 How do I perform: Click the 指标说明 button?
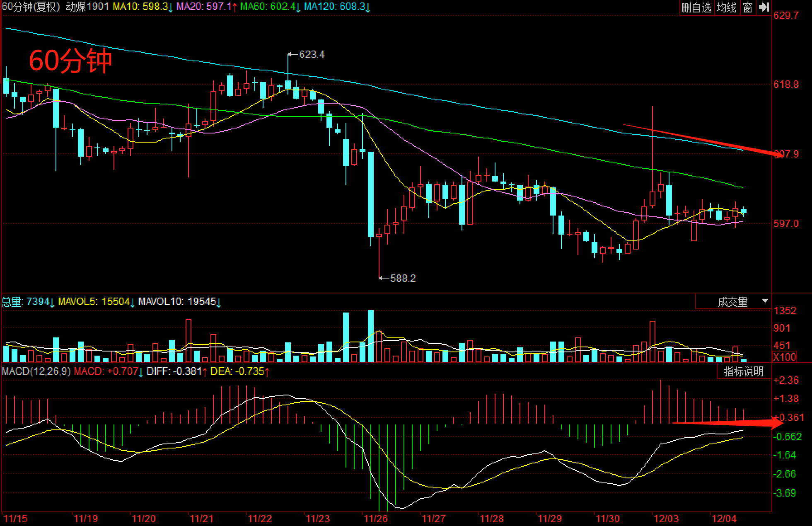(744, 371)
